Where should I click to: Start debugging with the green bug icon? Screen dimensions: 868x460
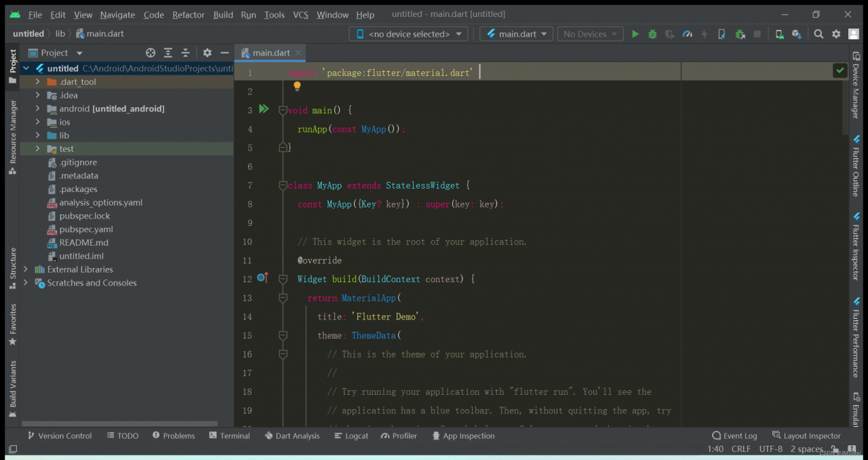click(652, 34)
